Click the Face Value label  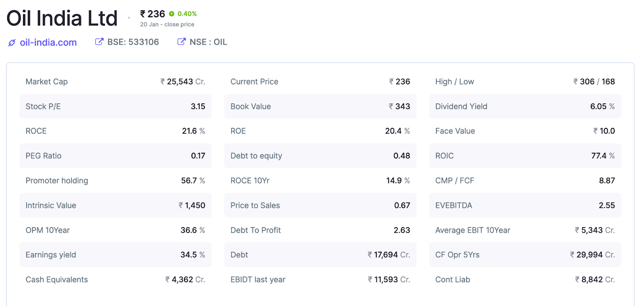(455, 131)
